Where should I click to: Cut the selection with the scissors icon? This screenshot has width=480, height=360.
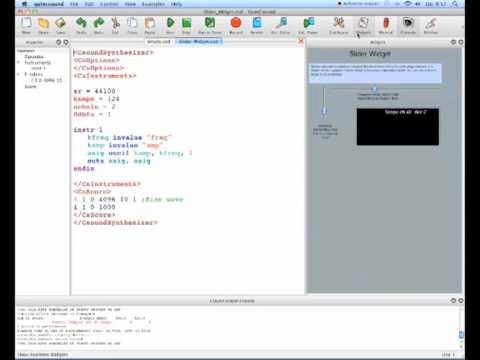tap(115, 26)
